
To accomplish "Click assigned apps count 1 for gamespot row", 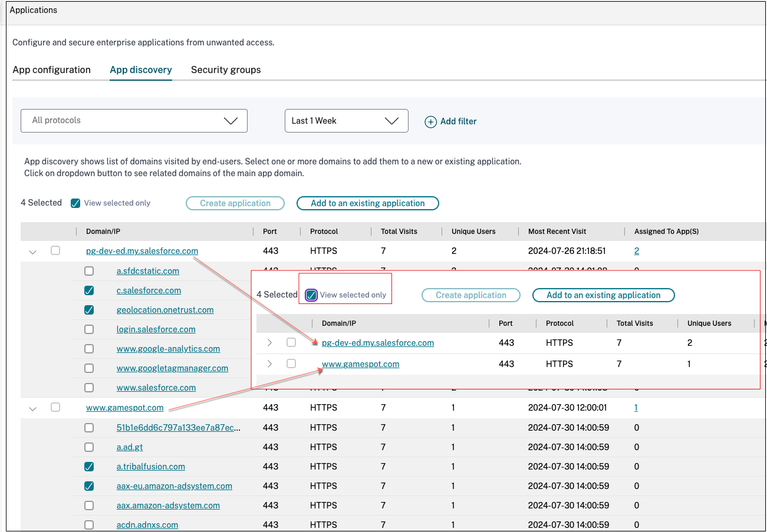I will [x=636, y=408].
